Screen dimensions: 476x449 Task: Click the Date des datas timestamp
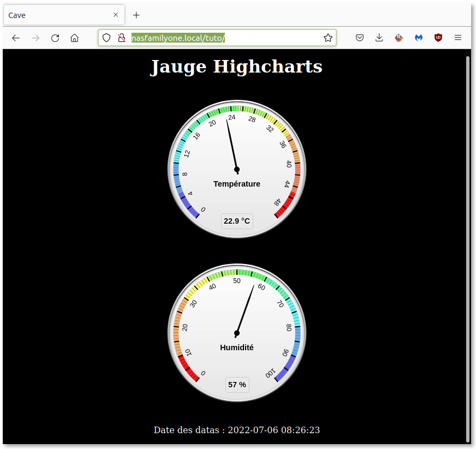pyautogui.click(x=237, y=430)
